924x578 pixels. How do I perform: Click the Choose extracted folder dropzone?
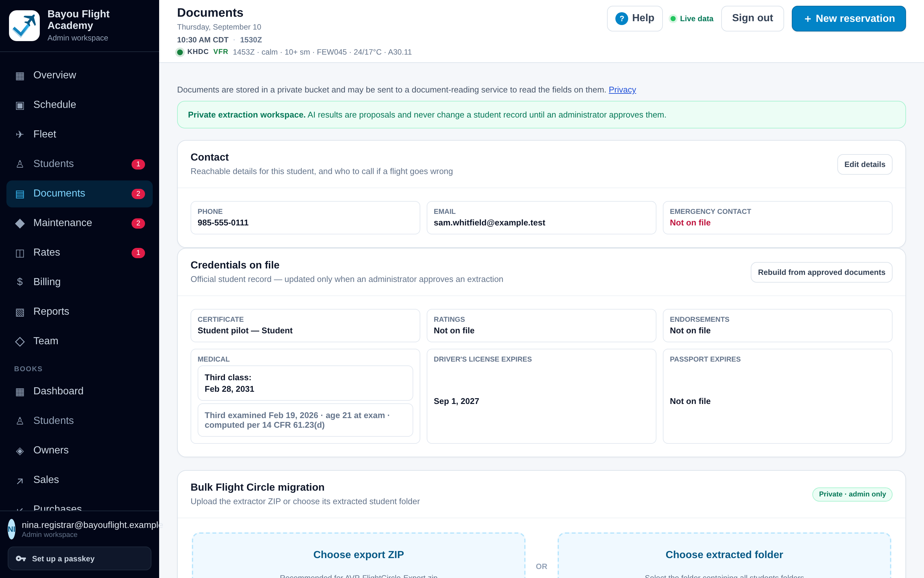coord(724,556)
